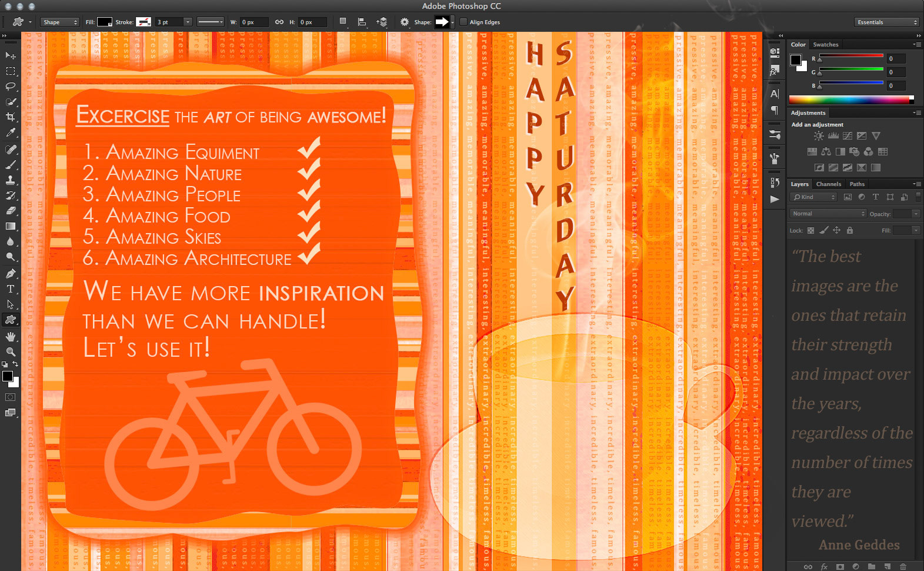
Task: Toggle Quick Mask mode
Action: 10,397
